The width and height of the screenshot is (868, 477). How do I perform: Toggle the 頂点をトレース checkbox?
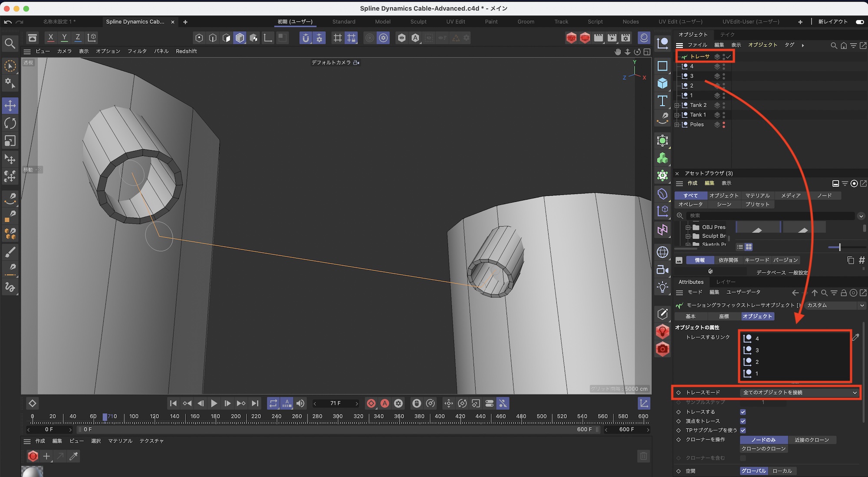click(743, 421)
